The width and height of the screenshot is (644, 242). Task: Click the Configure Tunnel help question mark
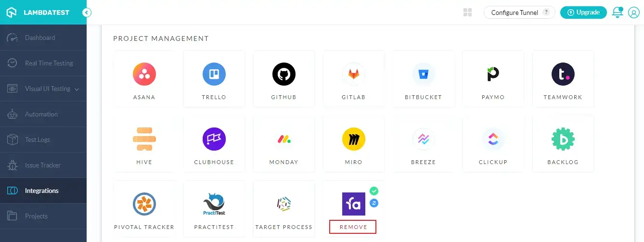click(x=546, y=13)
